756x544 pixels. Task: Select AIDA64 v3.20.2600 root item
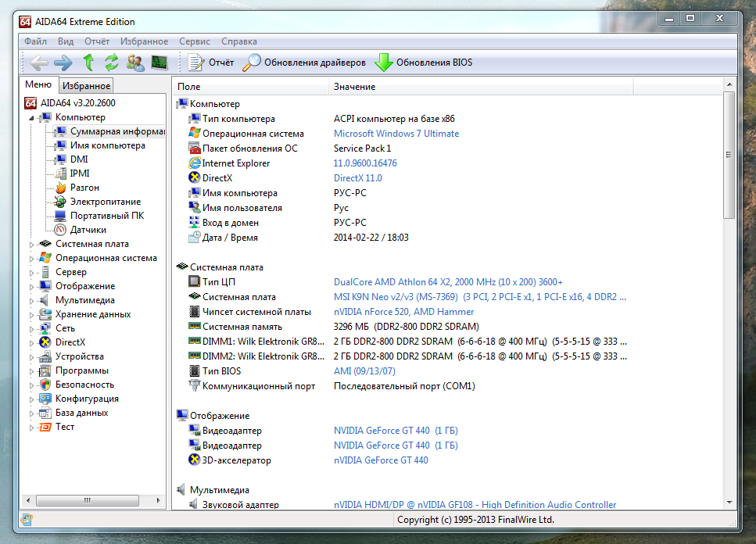click(70, 103)
